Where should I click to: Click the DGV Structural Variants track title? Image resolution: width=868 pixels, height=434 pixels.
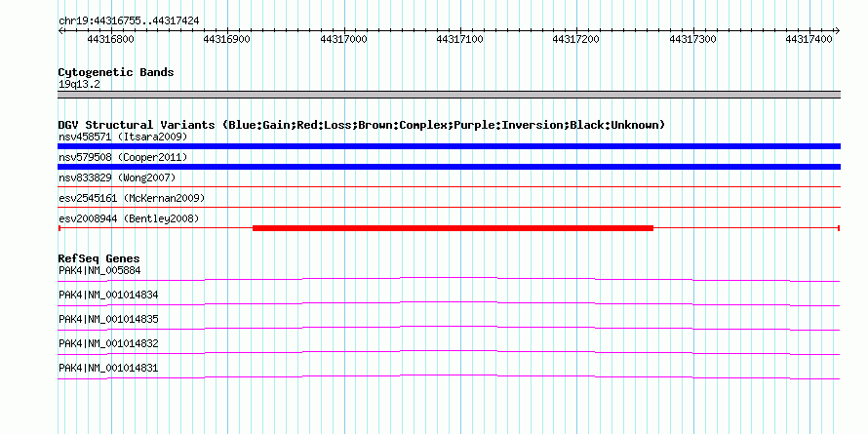coord(362,125)
